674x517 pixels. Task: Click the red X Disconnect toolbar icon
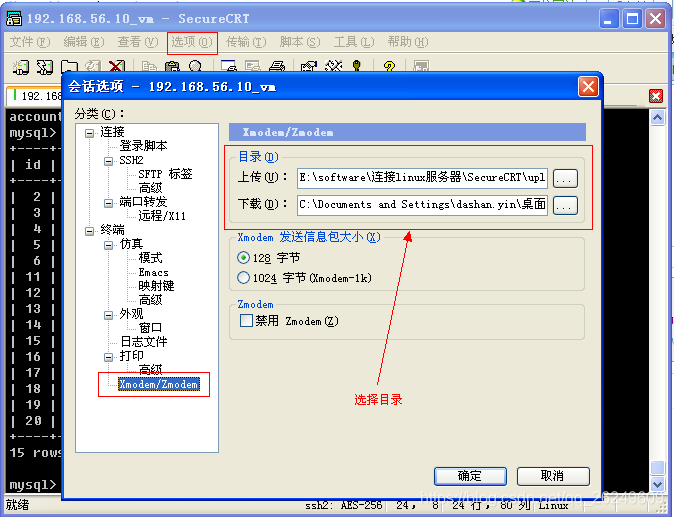point(116,67)
